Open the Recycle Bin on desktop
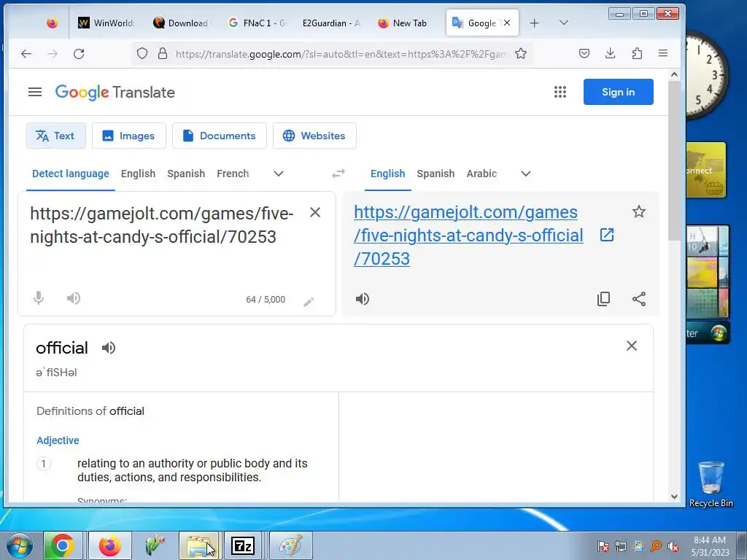Image resolution: width=747 pixels, height=560 pixels. pos(711,484)
